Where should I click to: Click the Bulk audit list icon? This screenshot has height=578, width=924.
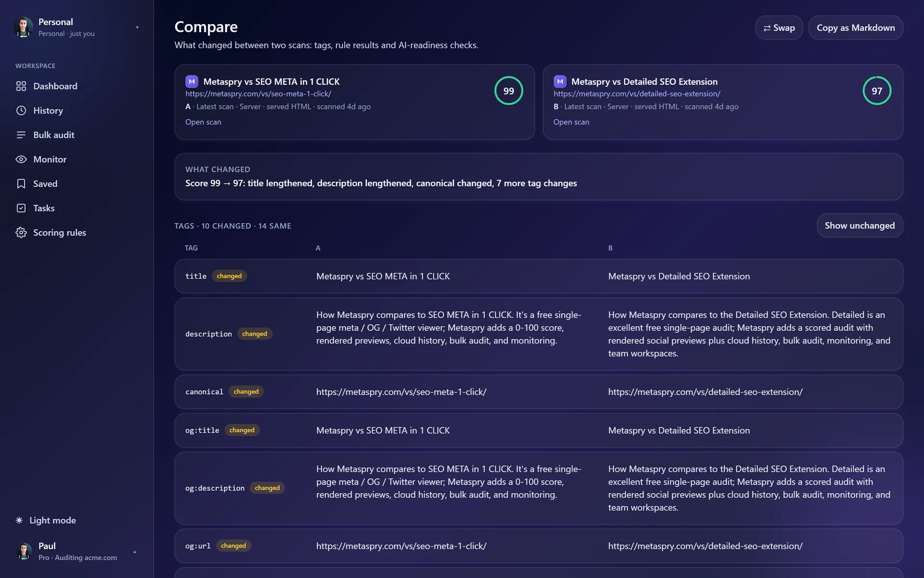[x=21, y=135]
